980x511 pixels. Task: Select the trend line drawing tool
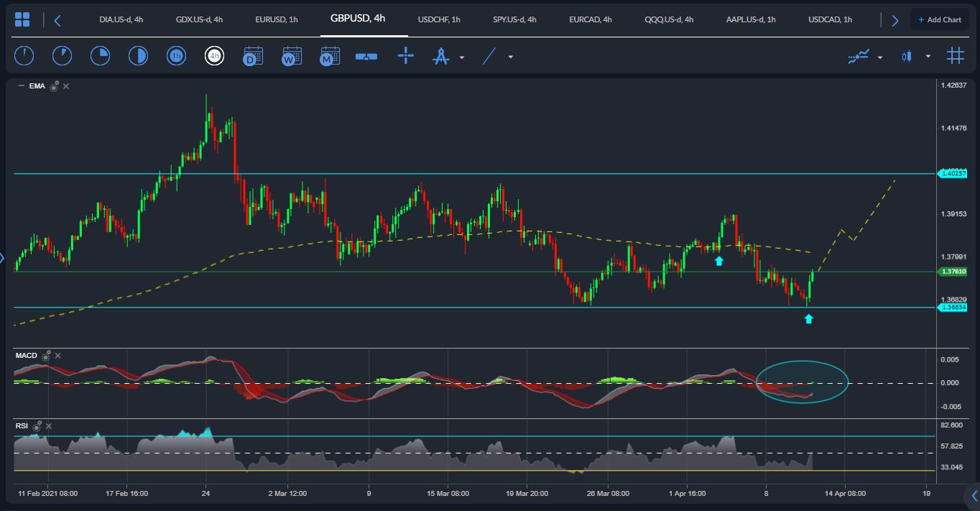click(x=489, y=56)
